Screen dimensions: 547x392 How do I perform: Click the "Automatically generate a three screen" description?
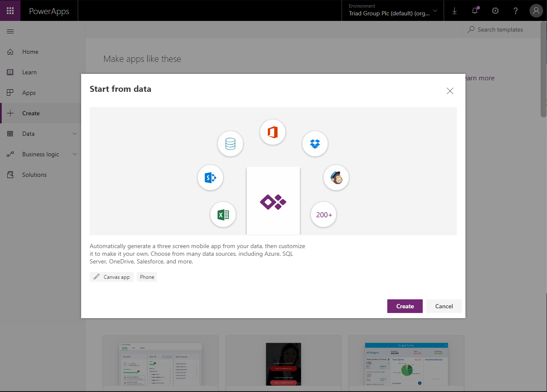click(197, 254)
